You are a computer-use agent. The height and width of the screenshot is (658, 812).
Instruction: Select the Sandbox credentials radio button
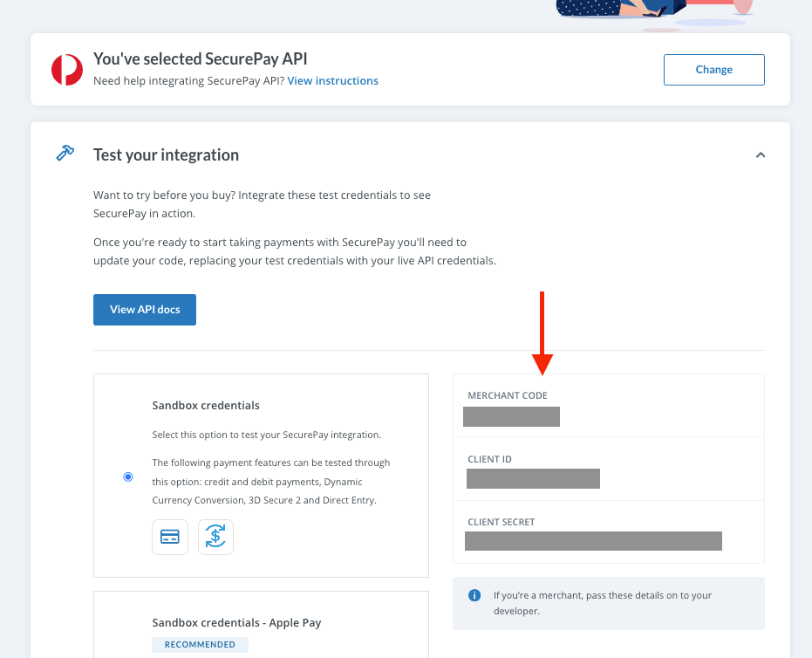coord(127,476)
